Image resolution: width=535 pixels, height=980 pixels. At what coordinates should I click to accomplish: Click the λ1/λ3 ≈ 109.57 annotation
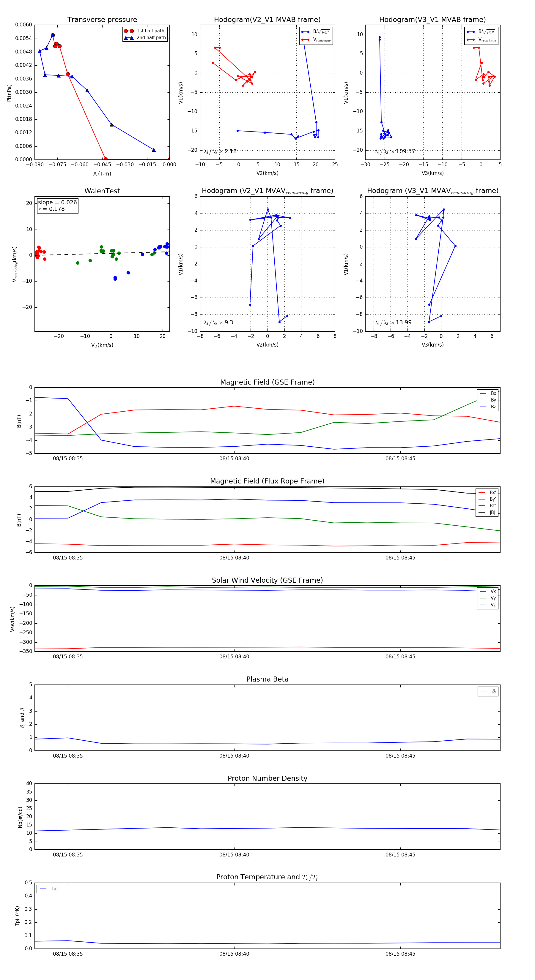click(395, 151)
